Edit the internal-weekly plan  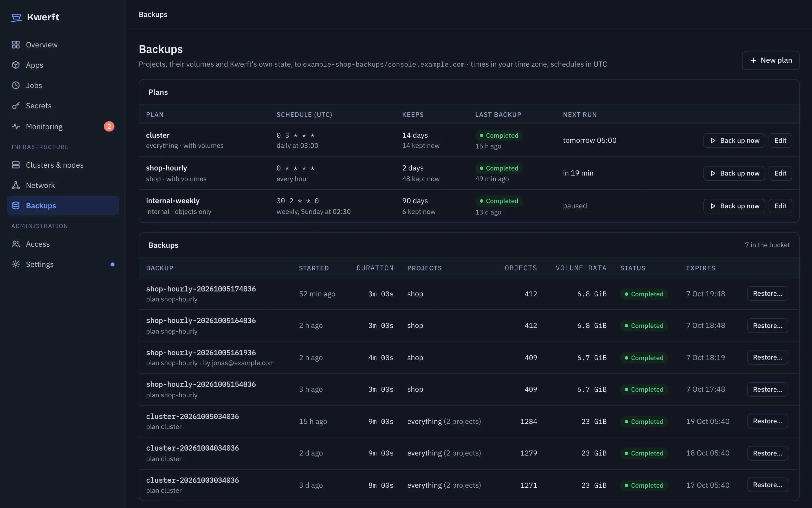pyautogui.click(x=780, y=206)
